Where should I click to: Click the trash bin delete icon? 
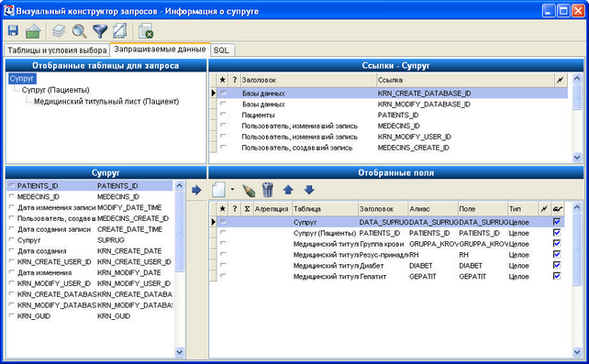[x=268, y=190]
